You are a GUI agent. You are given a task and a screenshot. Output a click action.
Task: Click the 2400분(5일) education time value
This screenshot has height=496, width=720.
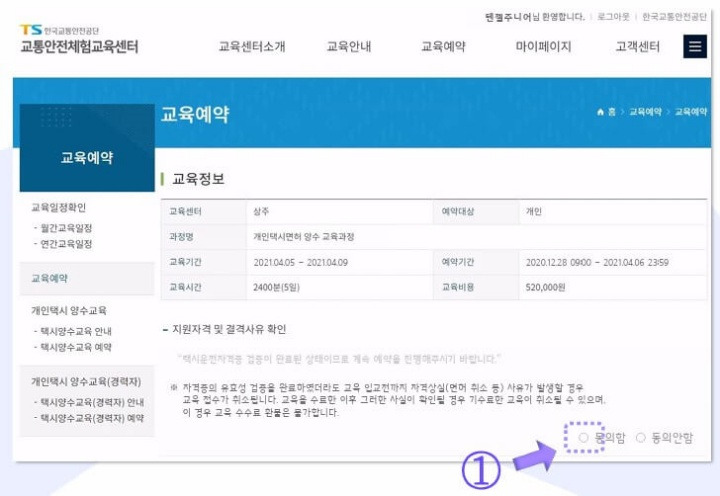point(276,287)
